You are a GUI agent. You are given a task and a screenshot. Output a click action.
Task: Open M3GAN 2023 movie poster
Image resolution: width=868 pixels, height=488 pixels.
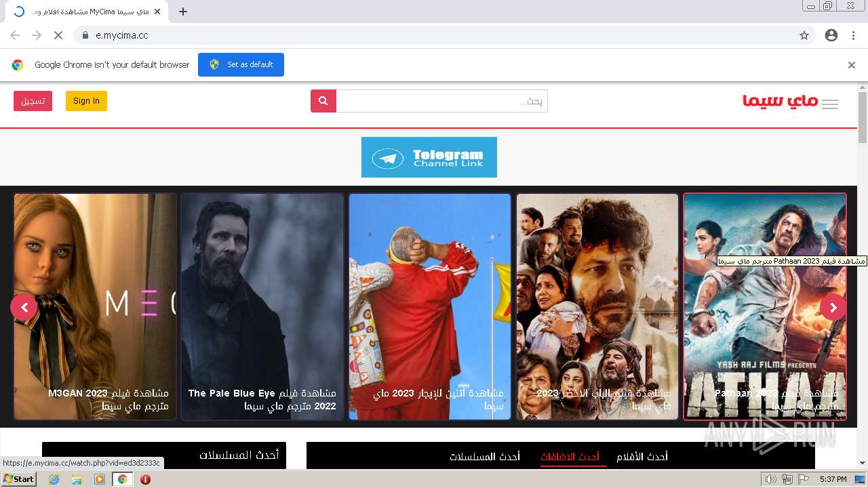[x=95, y=307]
